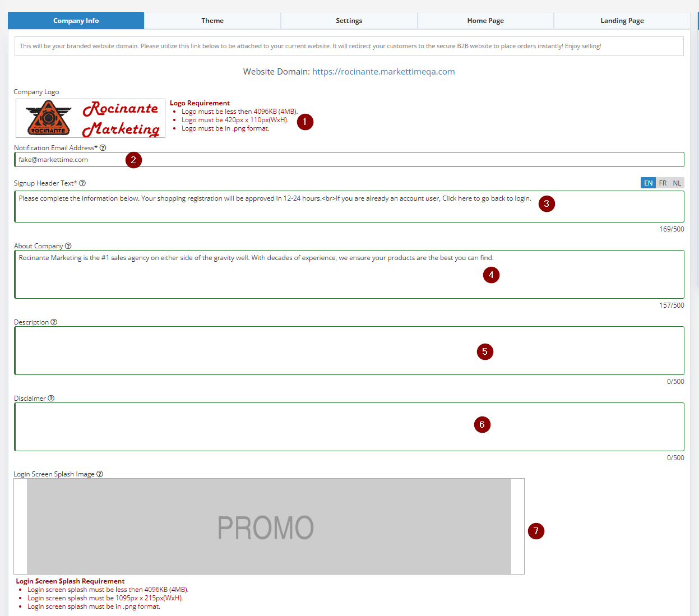The width and height of the screenshot is (699, 616).
Task: Click the help icon beside Signup Header Text
Action: [x=82, y=183]
